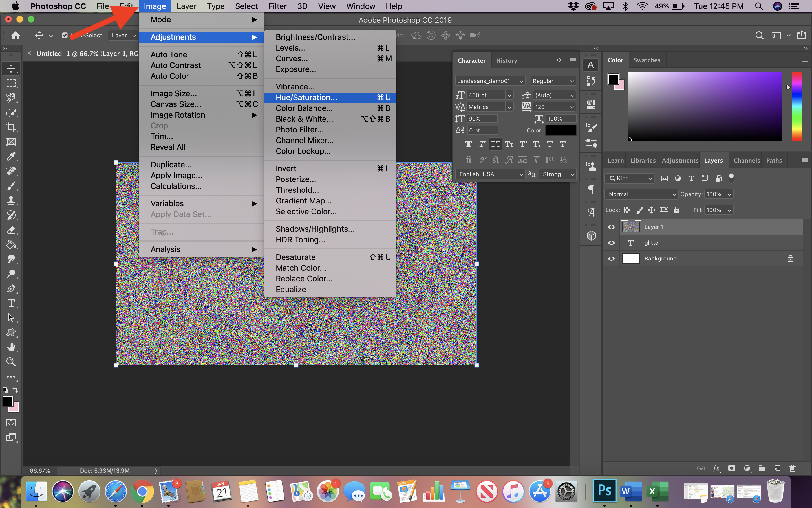Screen dimensions: 812x508
Task: Select the Layer 1 thumbnail
Action: [x=631, y=227]
